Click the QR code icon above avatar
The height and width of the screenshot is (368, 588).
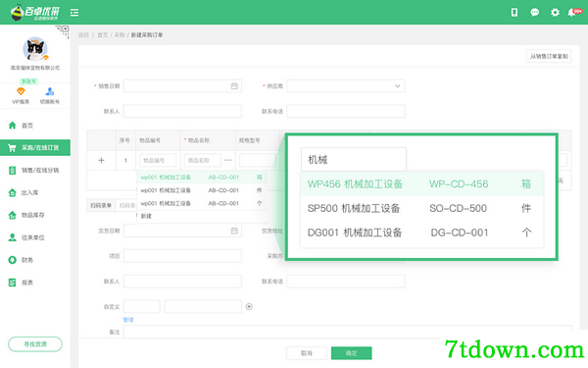(64, 31)
